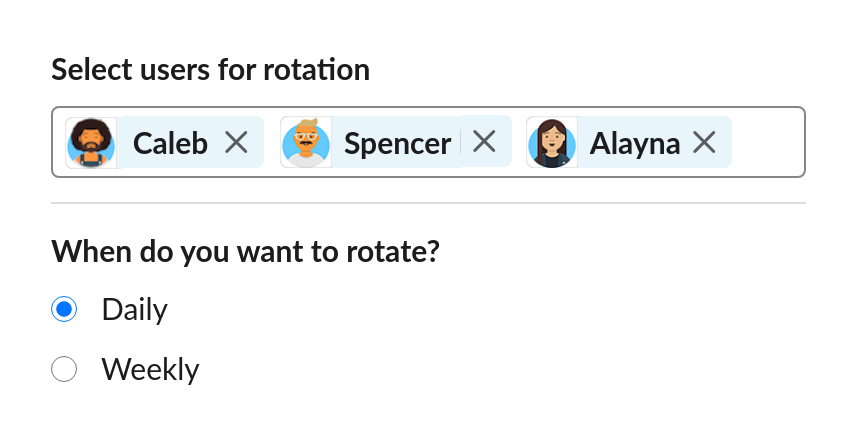Click gap between Caleb and Spencer chips
This screenshot has height=445, width=856.
coord(272,143)
